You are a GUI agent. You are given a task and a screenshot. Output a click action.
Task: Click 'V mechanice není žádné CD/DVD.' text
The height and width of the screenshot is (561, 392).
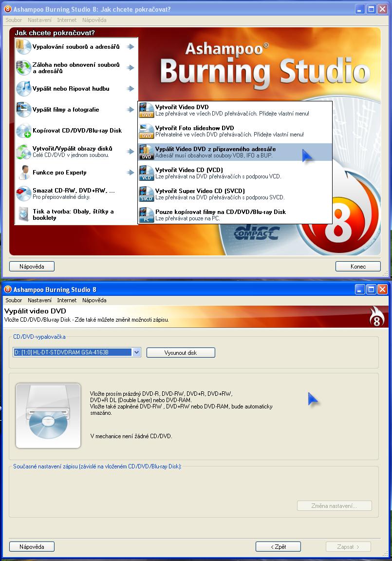coord(131,436)
